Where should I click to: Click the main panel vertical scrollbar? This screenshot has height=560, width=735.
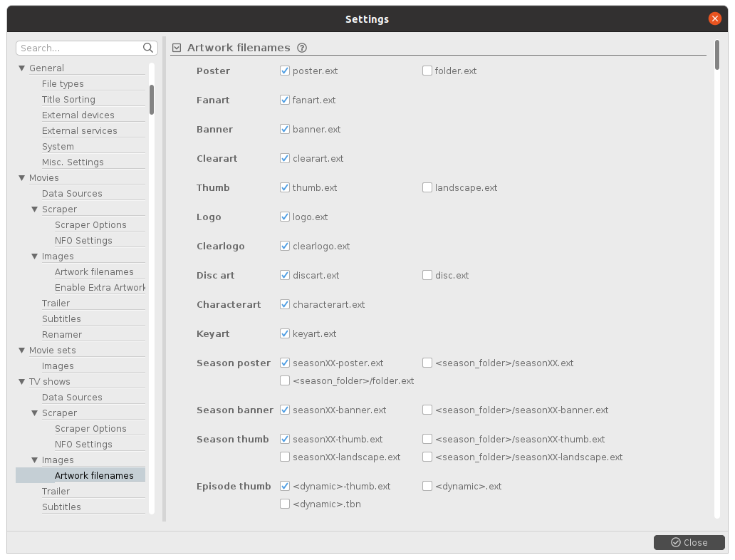tap(716, 56)
